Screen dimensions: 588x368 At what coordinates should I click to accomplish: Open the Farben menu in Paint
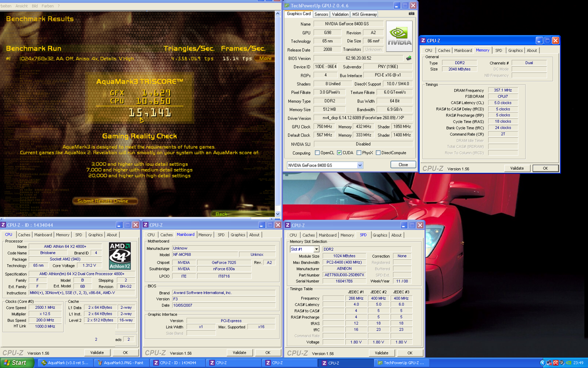point(48,6)
